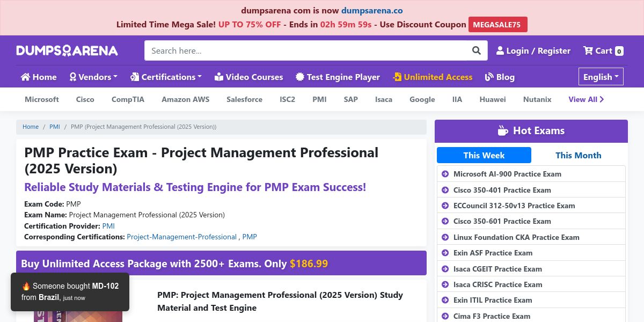Open Test Engine Player page

point(338,77)
